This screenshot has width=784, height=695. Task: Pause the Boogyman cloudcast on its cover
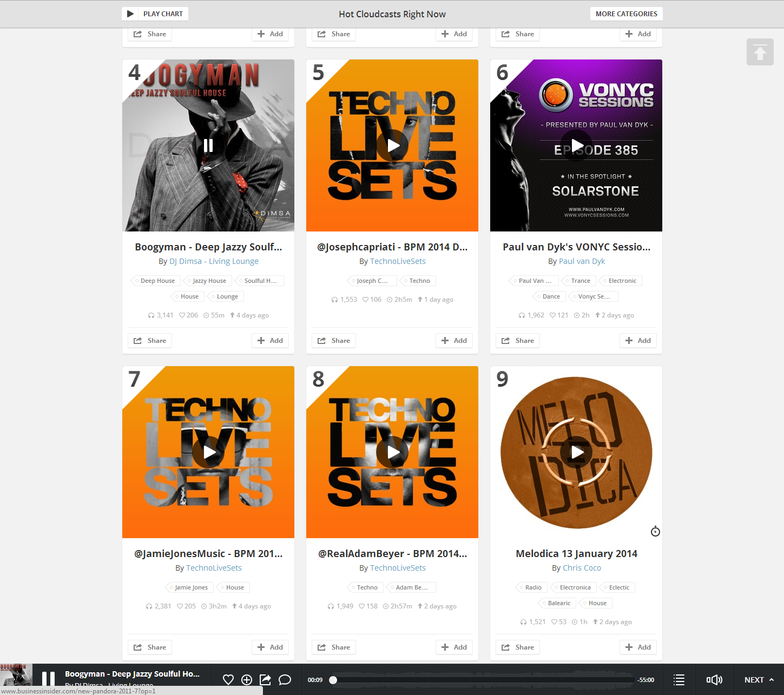tap(208, 145)
